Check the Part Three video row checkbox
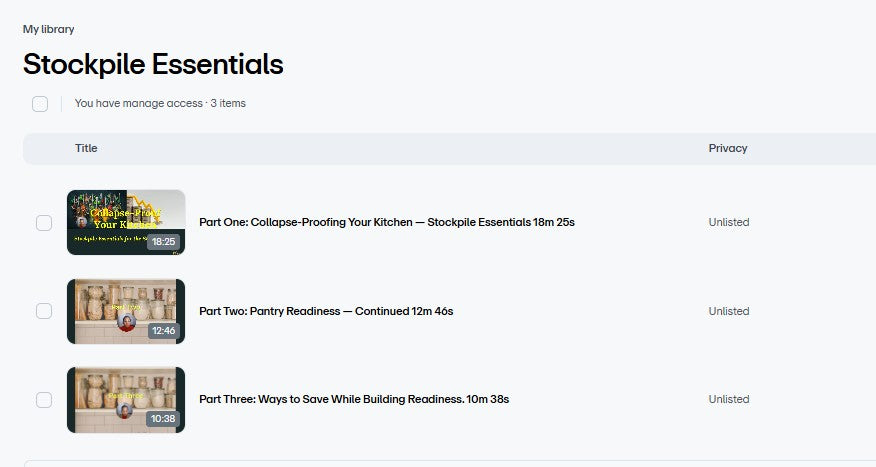The image size is (876, 467). pos(44,400)
